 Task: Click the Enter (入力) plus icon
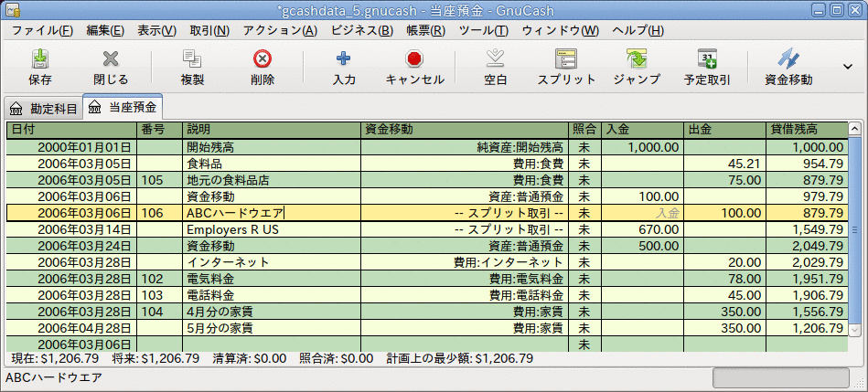344,60
